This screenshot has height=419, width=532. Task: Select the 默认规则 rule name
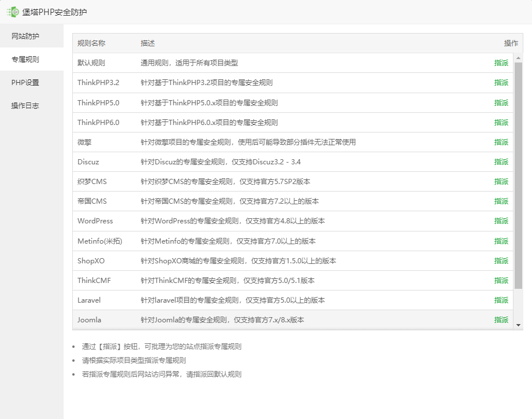(x=91, y=63)
